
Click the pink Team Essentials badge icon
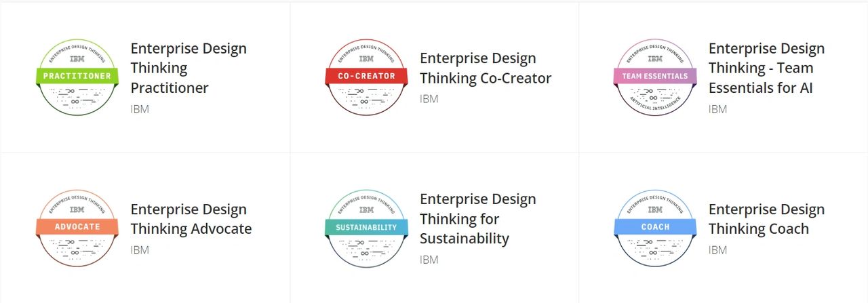(655, 77)
